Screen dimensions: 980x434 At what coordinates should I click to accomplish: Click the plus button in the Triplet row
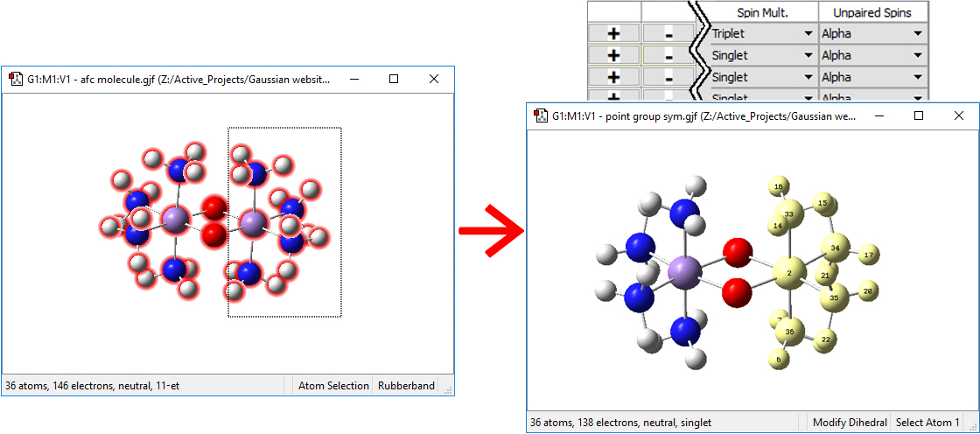click(x=613, y=33)
